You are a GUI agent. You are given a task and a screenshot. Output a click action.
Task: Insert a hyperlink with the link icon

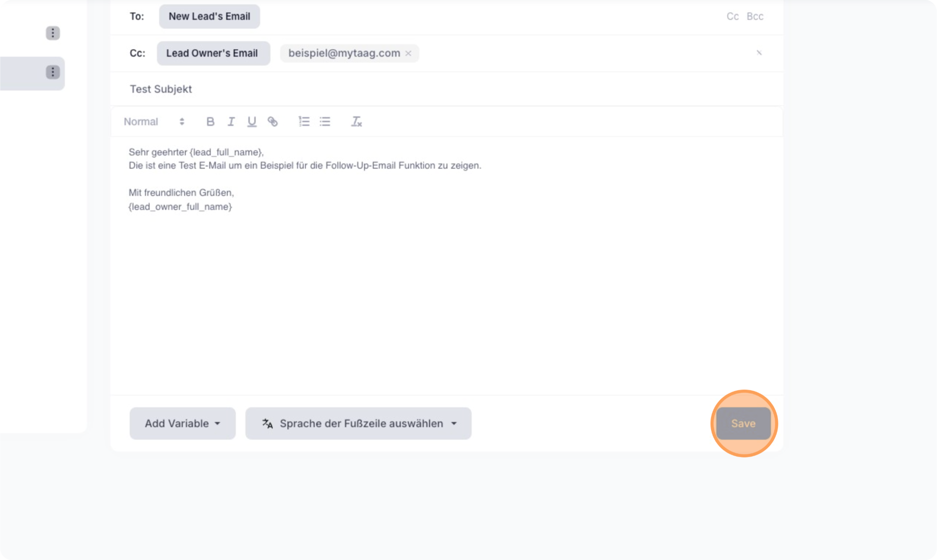(273, 122)
